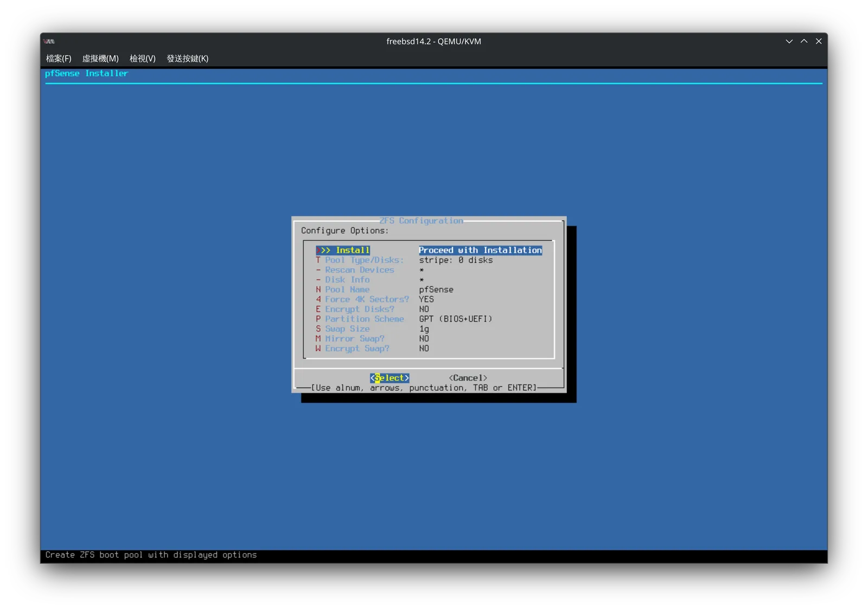Open the 發送按鍵(K) menu

click(x=188, y=59)
